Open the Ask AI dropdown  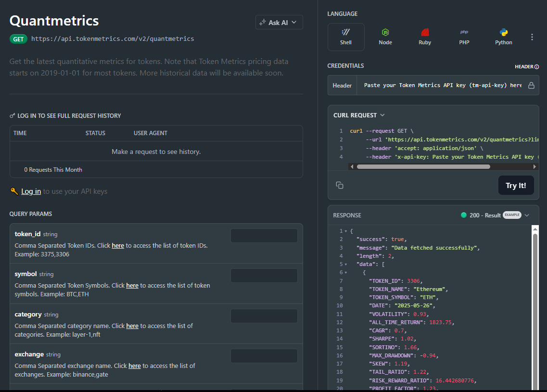pos(279,22)
